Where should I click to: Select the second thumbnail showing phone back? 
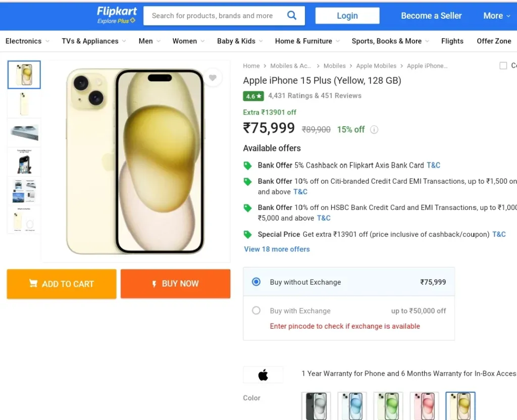tap(24, 104)
